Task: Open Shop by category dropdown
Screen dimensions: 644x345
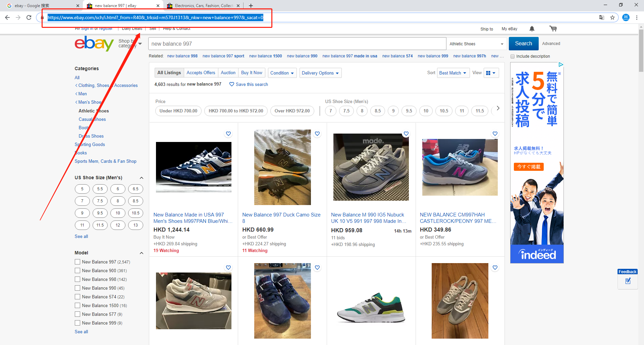Action: pyautogui.click(x=130, y=44)
